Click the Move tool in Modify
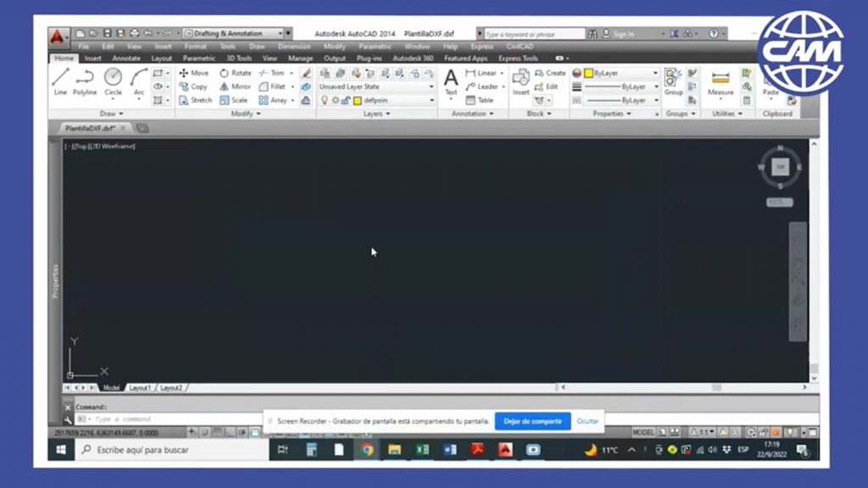The image size is (868, 488). [x=194, y=73]
